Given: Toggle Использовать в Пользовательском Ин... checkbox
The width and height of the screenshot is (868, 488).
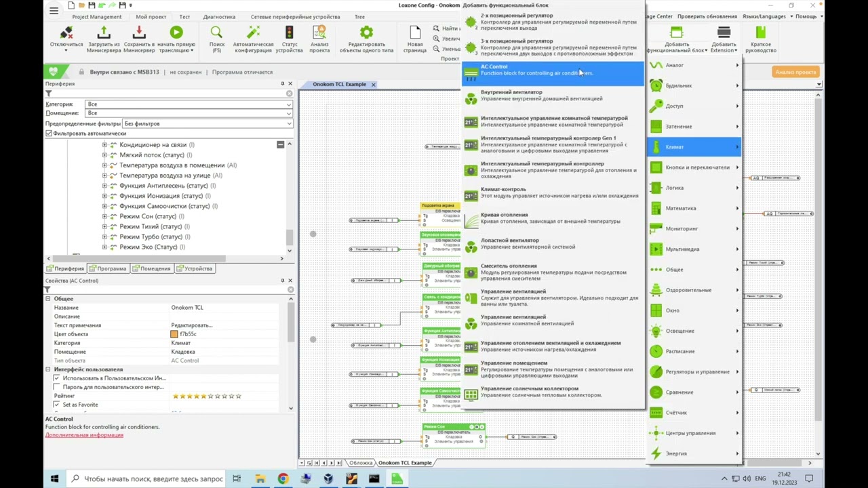Looking at the screenshot, I should 57,378.
